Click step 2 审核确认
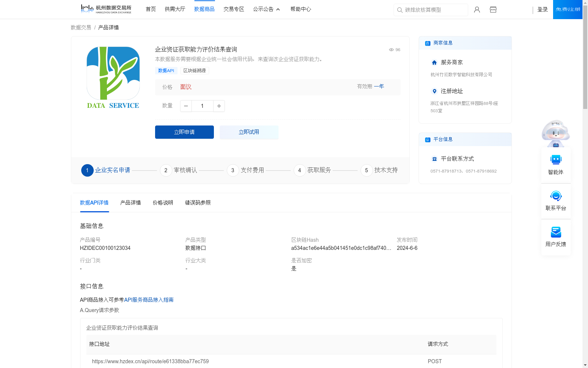 [179, 170]
